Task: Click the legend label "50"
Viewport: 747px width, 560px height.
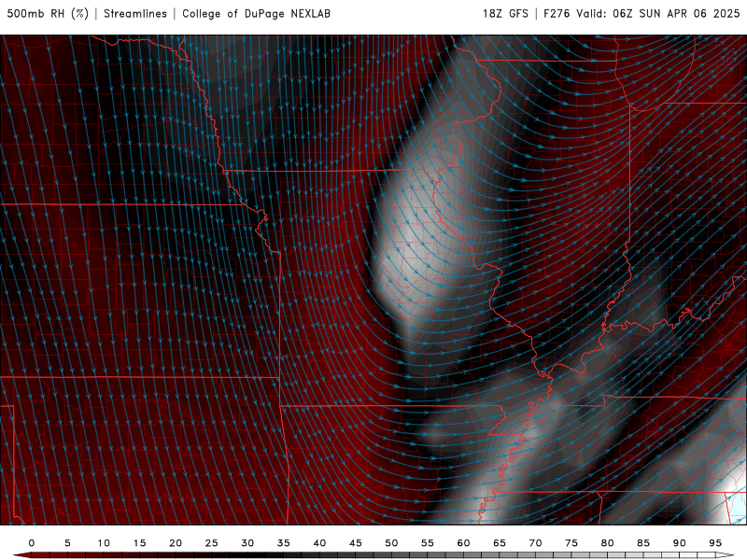Action: click(x=391, y=543)
